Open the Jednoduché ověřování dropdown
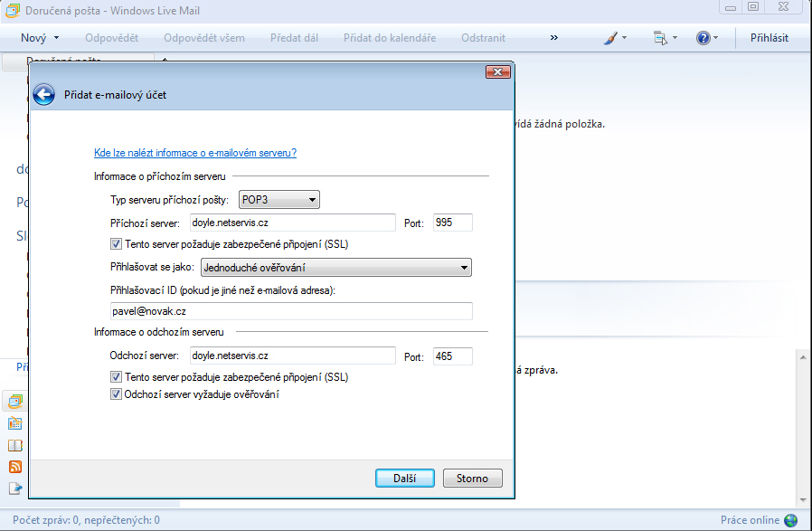This screenshot has height=531, width=812. (336, 268)
